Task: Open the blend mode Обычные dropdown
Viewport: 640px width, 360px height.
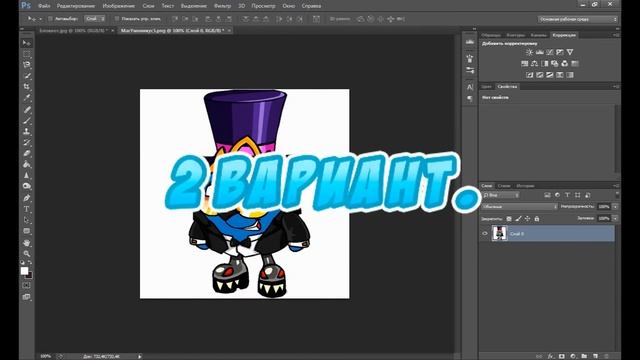Action: coord(520,207)
